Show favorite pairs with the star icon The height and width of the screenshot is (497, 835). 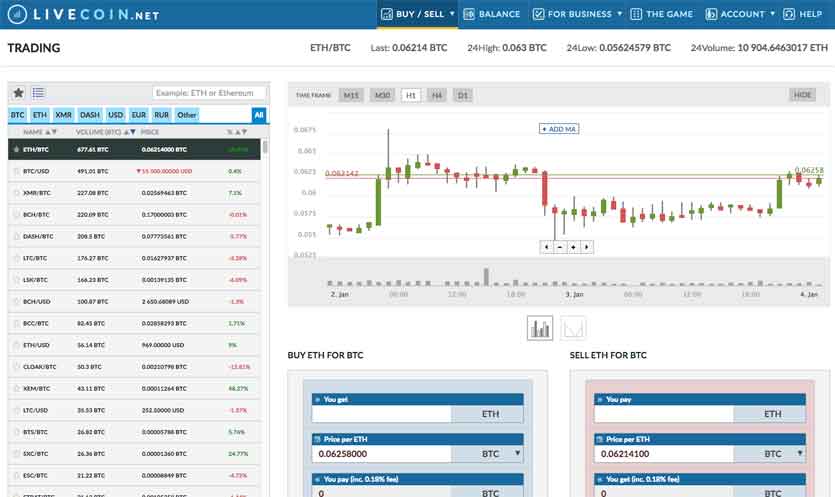tap(18, 93)
